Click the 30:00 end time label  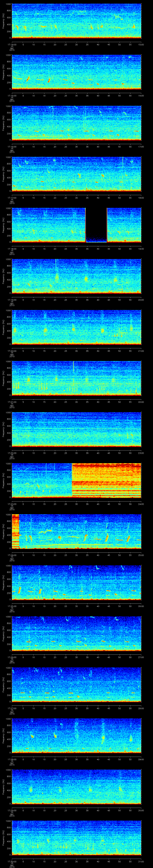coord(141,810)
